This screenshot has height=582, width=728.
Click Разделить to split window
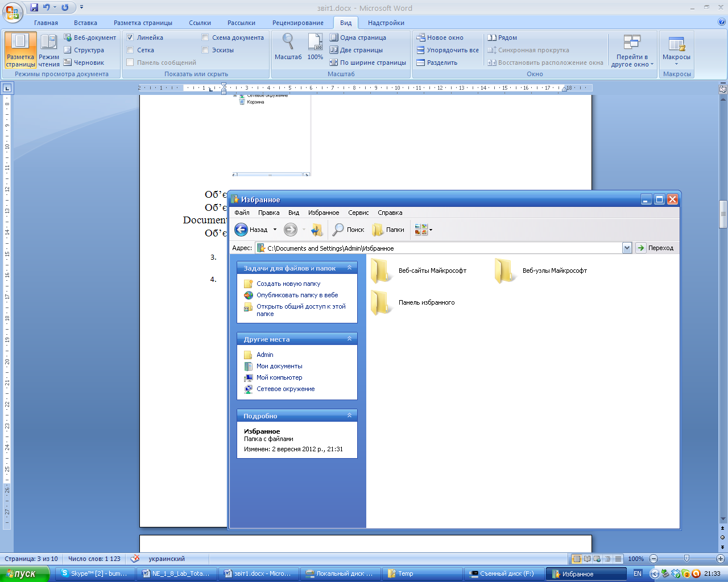pyautogui.click(x=437, y=63)
